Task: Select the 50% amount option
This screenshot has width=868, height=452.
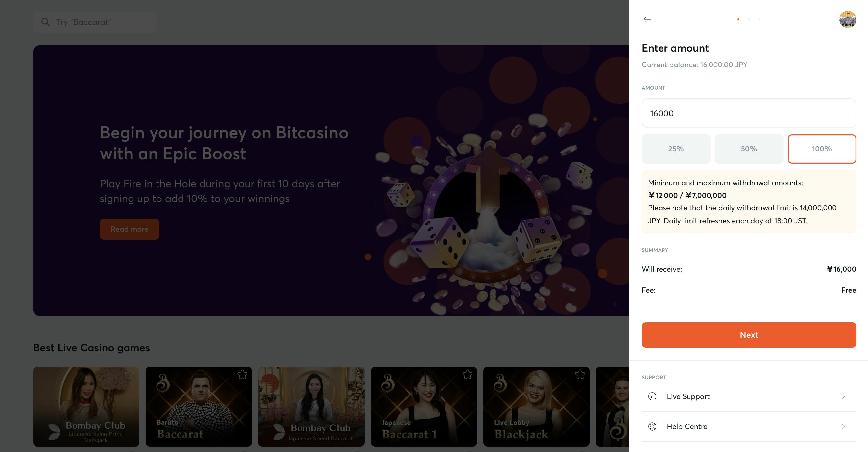Action: (749, 149)
